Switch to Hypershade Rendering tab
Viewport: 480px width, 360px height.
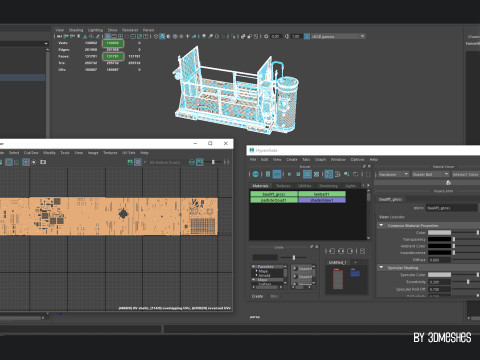(328, 186)
